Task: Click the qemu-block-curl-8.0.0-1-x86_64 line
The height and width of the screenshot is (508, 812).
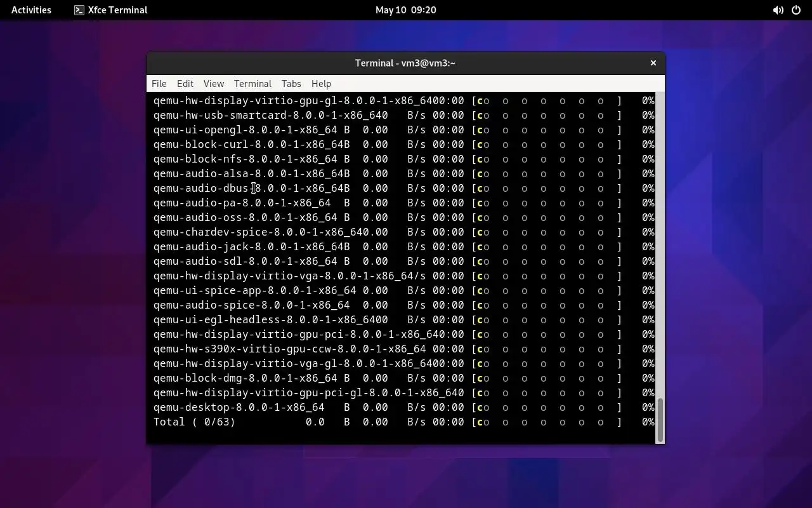Action: point(403,145)
